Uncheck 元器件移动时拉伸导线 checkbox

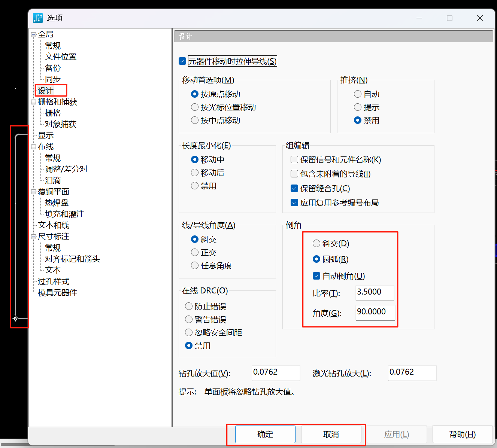click(182, 61)
